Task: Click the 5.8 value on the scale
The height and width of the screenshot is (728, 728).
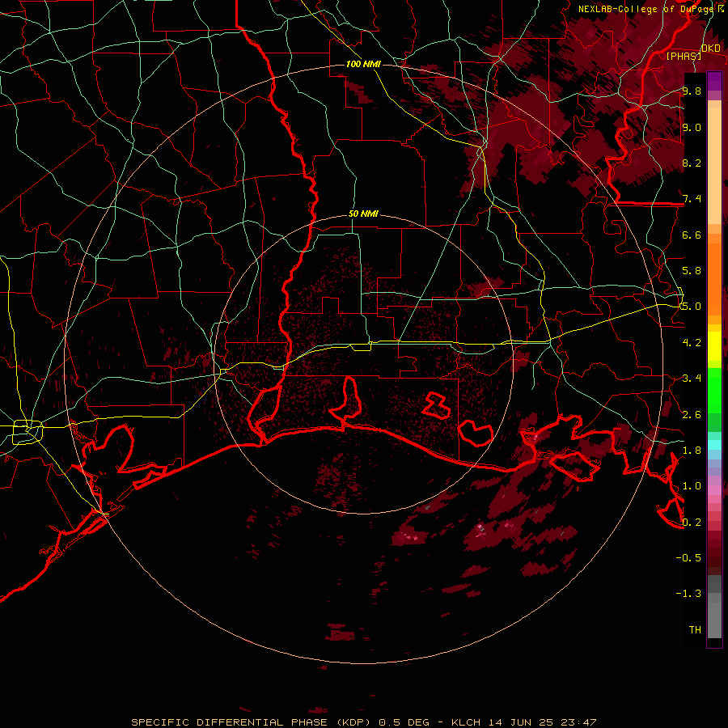Action: point(692,271)
